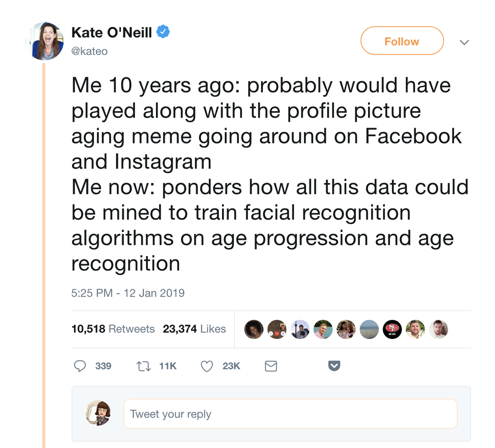This screenshot has width=495, height=448.
Task: Click the blue verified badge icon
Action: (x=163, y=32)
